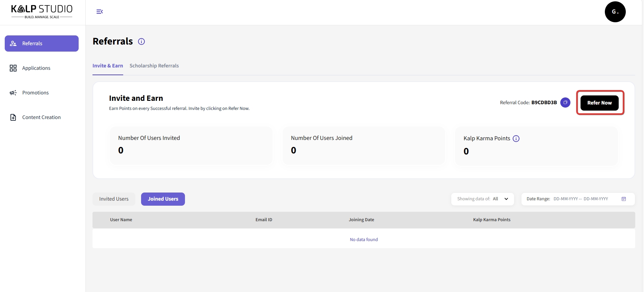Click the Joining Date column header
The image size is (644, 292).
pyautogui.click(x=361, y=220)
